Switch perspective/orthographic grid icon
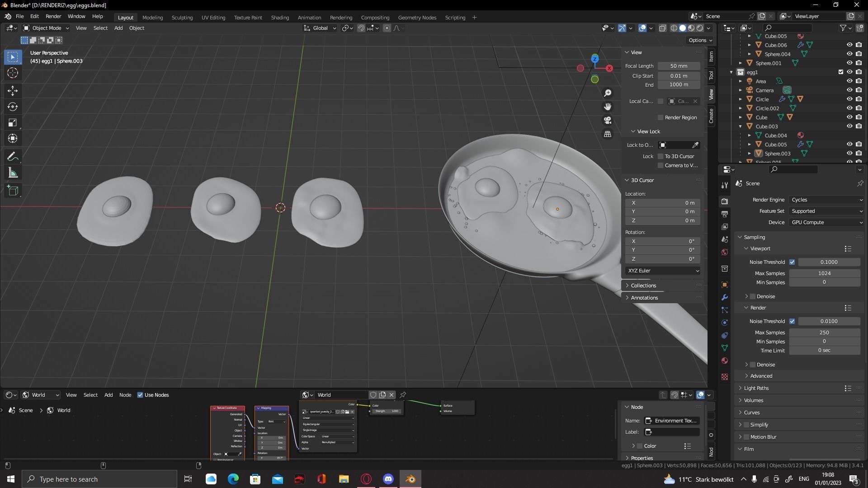This screenshot has height=488, width=868. click(608, 134)
